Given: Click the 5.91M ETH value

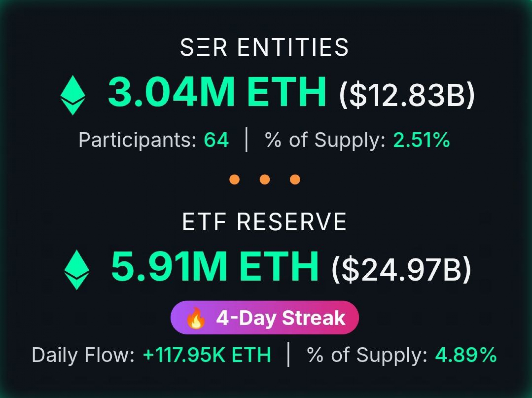Looking at the screenshot, I should [215, 266].
